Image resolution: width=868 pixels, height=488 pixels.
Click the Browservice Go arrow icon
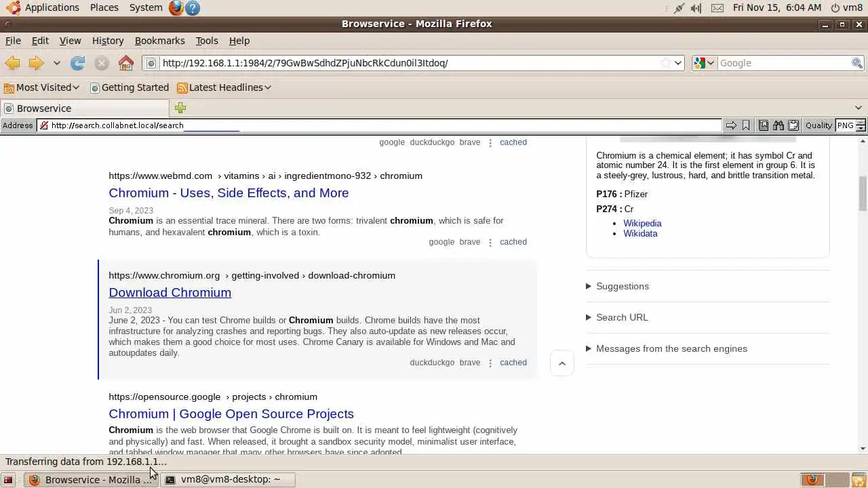point(731,125)
